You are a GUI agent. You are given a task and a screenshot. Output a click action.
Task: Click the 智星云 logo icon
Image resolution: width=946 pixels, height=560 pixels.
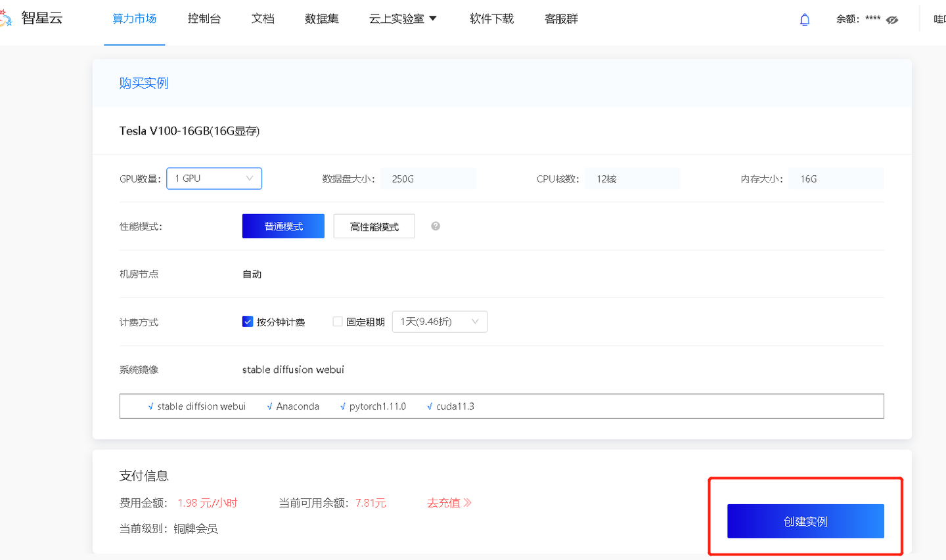click(5, 18)
